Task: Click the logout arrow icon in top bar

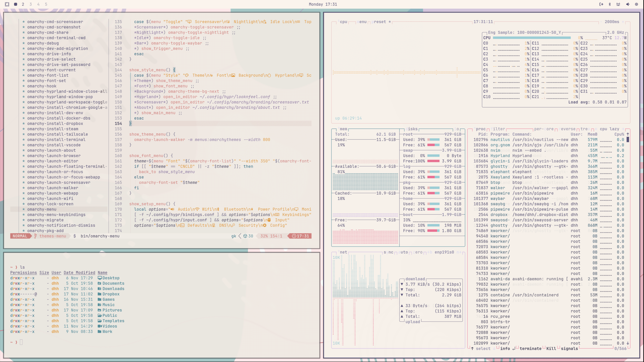Action: click(x=601, y=4)
